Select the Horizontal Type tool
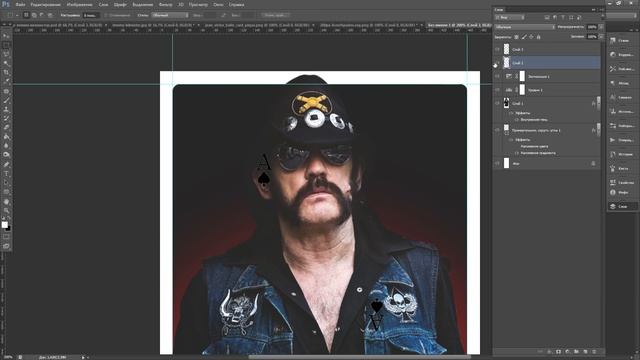The height and width of the screenshot is (360, 640). pyautogui.click(x=6, y=173)
